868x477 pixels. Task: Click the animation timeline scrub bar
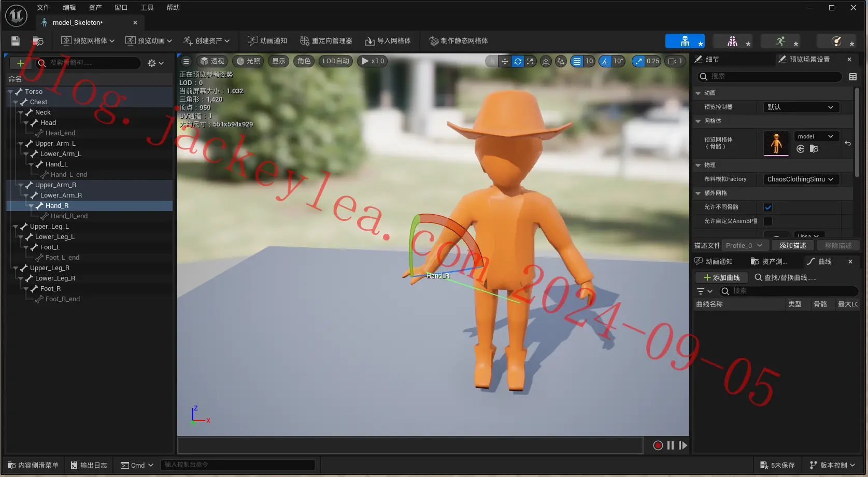(x=410, y=445)
